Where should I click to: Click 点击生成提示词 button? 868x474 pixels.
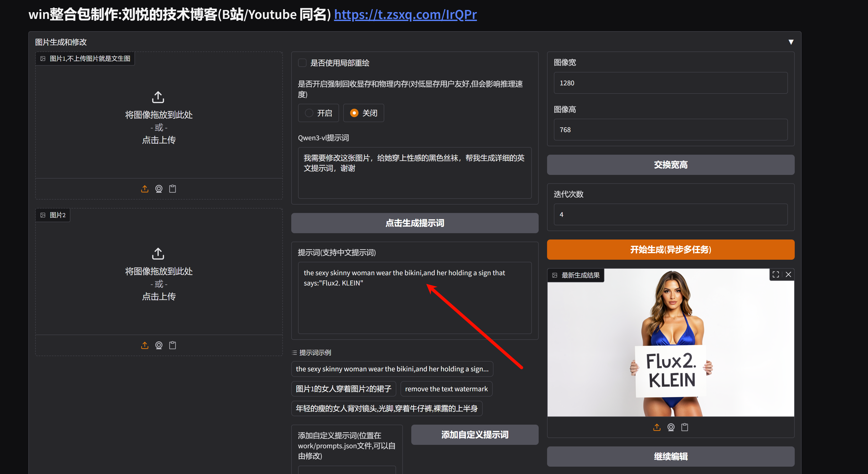tap(414, 223)
